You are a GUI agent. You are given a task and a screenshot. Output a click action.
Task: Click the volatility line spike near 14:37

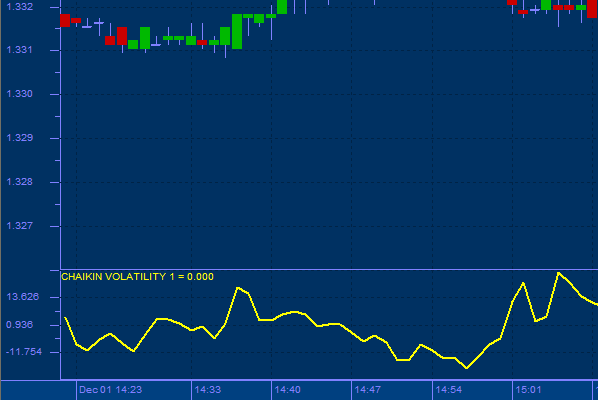[x=238, y=288]
